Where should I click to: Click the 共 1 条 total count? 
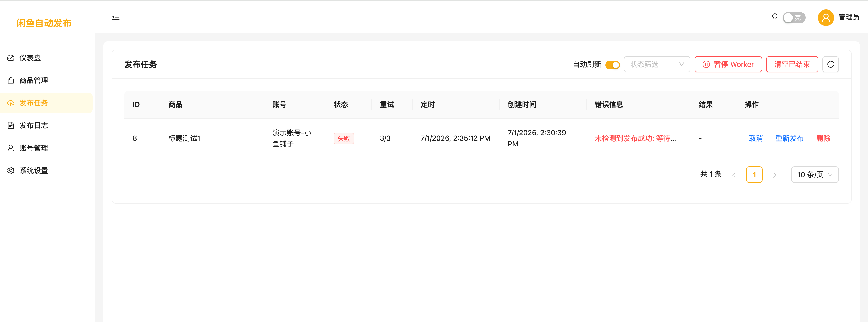point(711,174)
